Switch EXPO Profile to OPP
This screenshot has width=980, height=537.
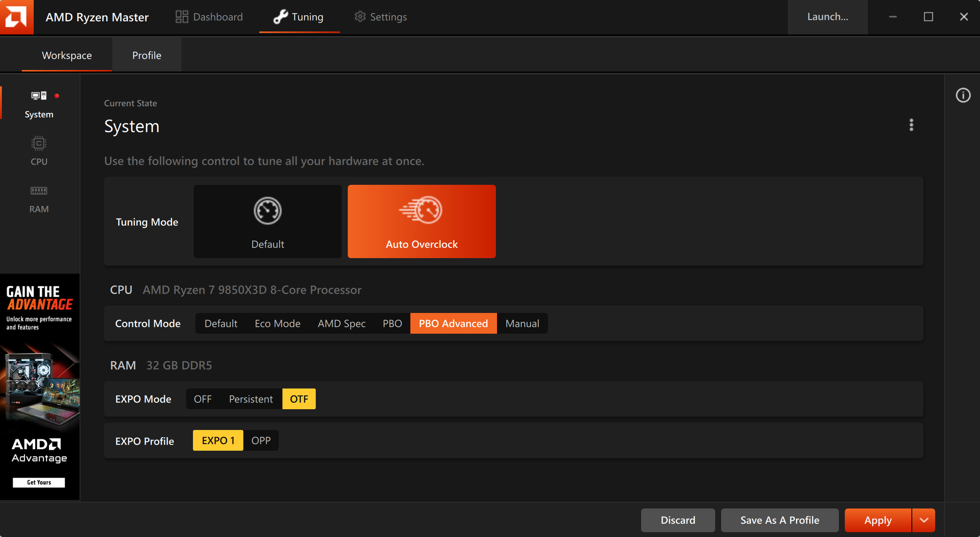(x=261, y=440)
